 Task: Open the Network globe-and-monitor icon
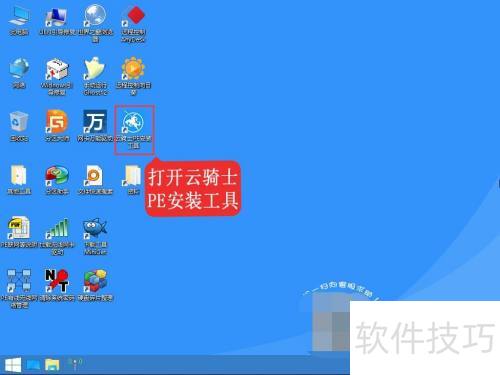point(19,69)
